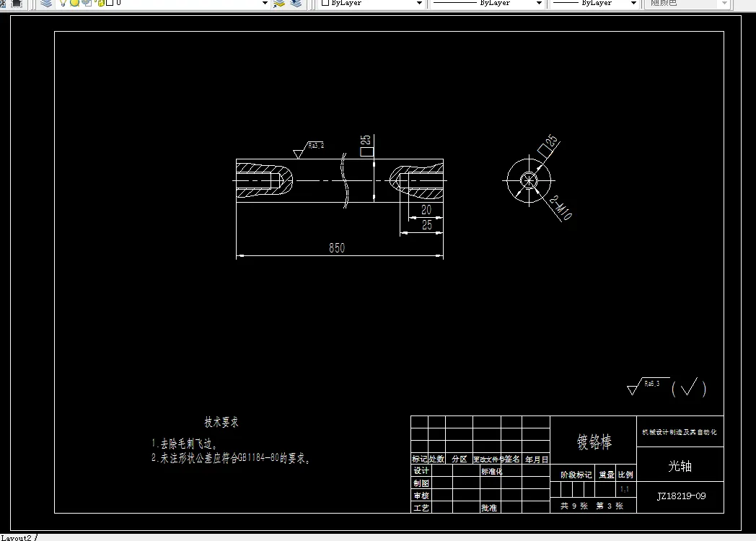Viewport: 756px width, 541px height.
Task: Select the circular end view of the shaft
Action: pyautogui.click(x=529, y=181)
